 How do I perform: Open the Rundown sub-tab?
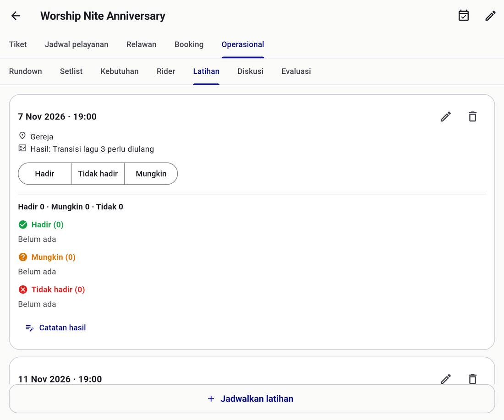[x=25, y=71]
